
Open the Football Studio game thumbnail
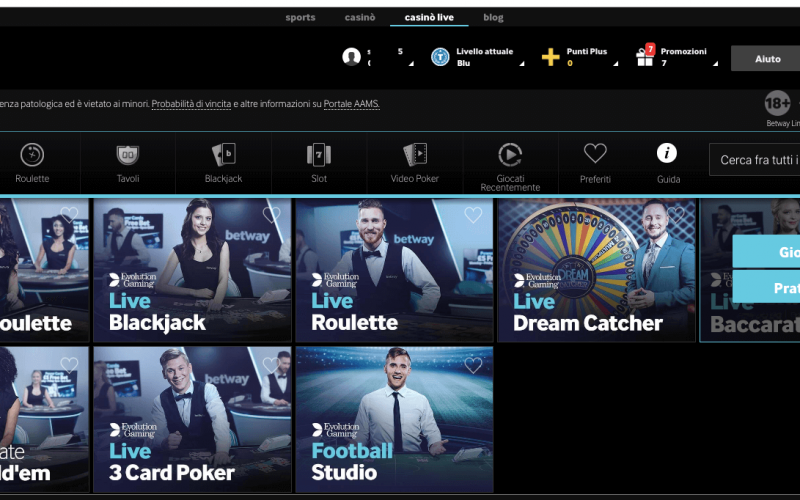pos(394,419)
